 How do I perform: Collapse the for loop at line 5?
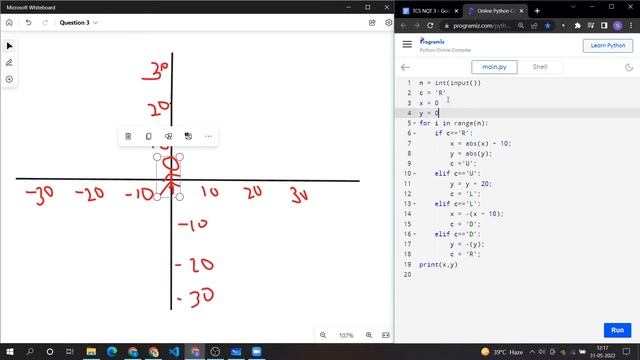tap(415, 123)
